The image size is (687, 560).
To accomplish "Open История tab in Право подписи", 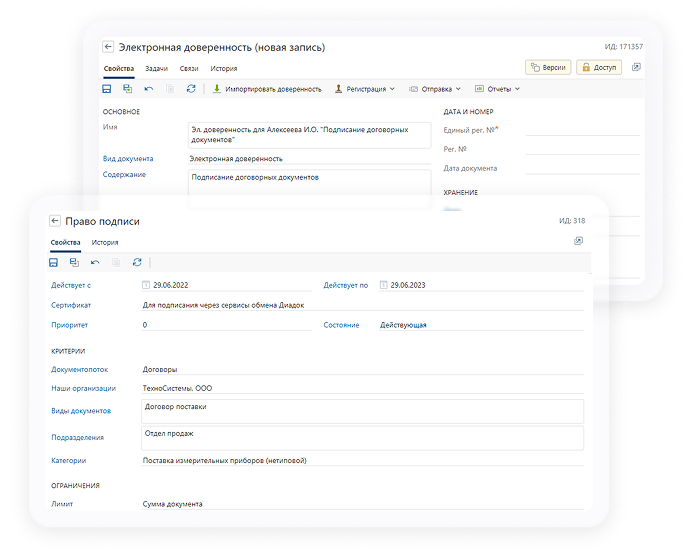I will [x=105, y=242].
